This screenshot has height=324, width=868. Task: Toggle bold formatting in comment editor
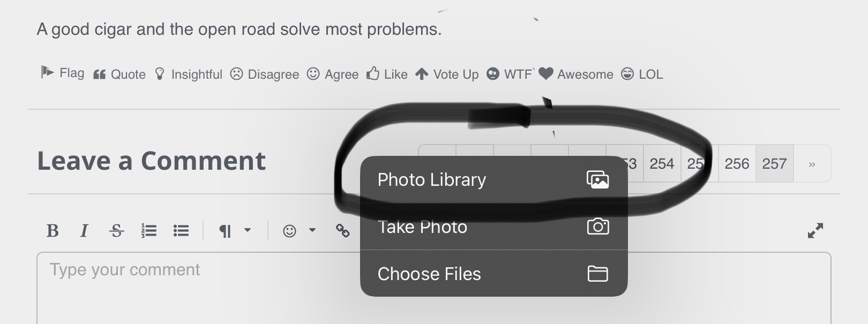(x=53, y=231)
